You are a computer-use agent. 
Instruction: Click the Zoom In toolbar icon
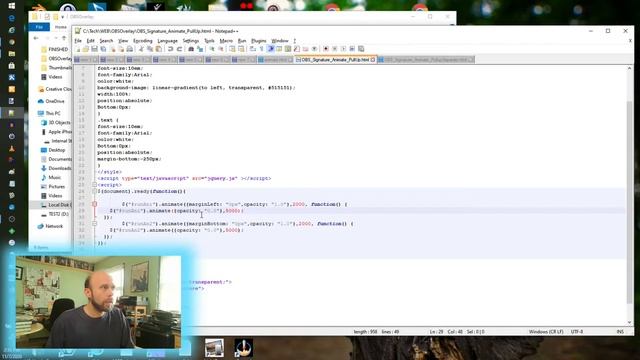tap(212, 49)
